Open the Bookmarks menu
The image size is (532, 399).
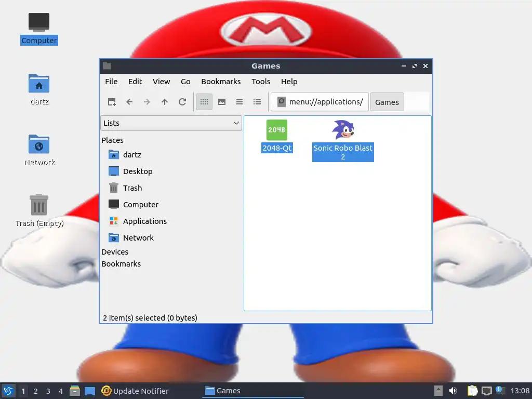pos(221,82)
